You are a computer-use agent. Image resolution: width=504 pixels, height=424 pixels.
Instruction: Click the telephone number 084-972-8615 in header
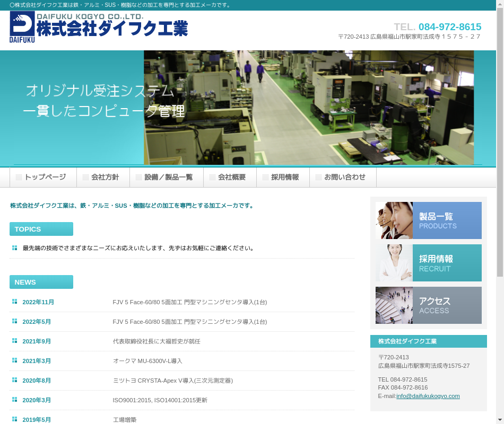click(x=449, y=27)
